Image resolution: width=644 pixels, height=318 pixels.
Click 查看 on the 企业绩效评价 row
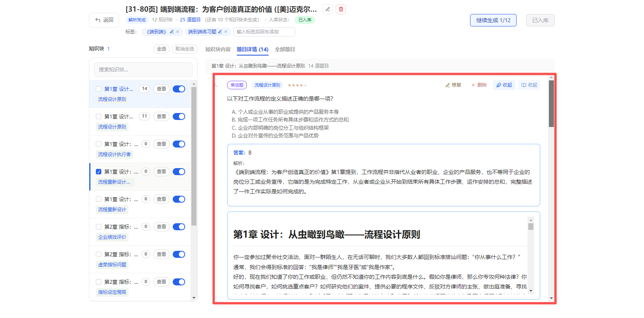click(x=161, y=227)
